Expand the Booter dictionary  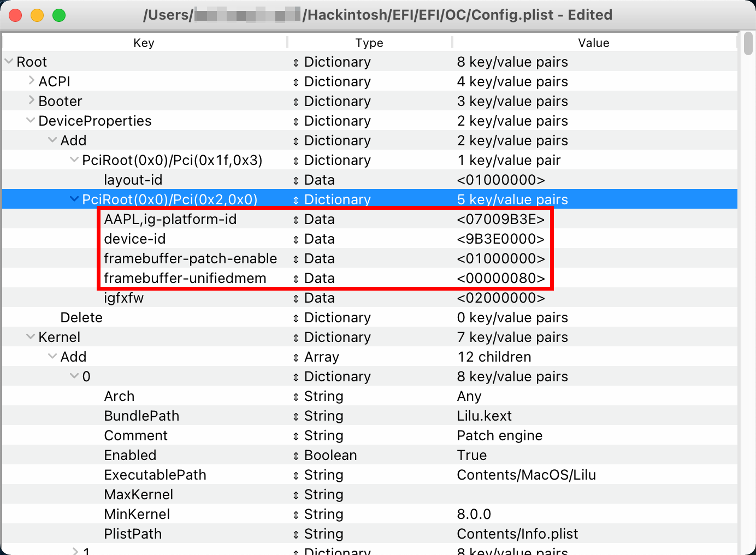pos(31,101)
